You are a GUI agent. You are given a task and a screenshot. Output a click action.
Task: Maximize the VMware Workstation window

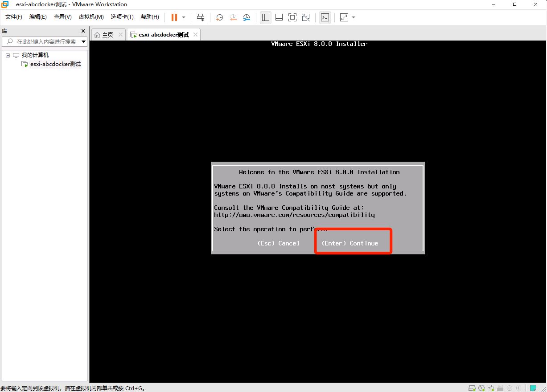[514, 4]
